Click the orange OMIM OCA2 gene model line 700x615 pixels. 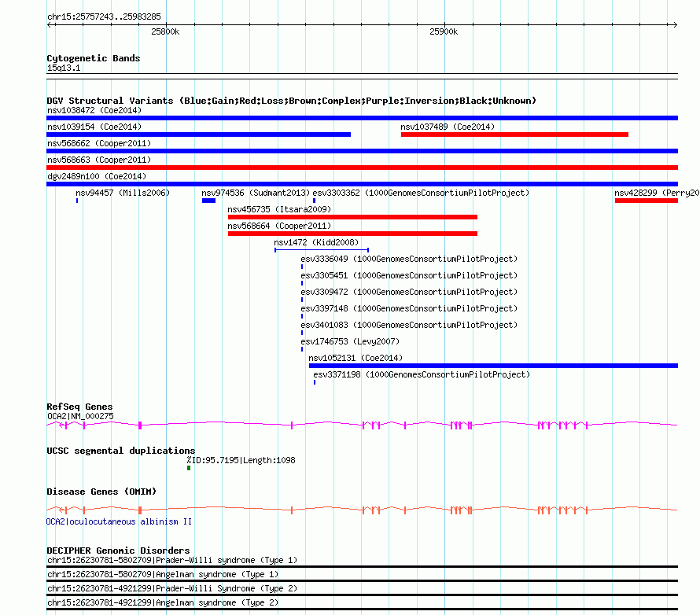pyautogui.click(x=362, y=510)
